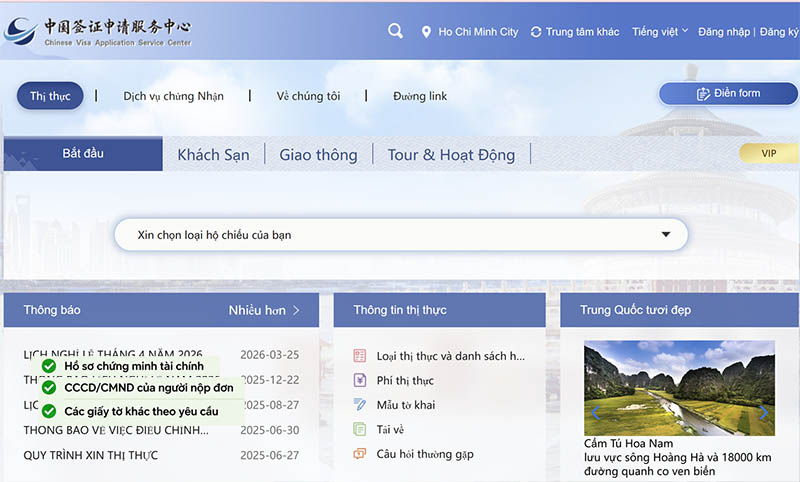Image resolution: width=800 pixels, height=482 pixels.
Task: Click the Cẩm Tú Hoa Nam caption
Action: (x=629, y=443)
